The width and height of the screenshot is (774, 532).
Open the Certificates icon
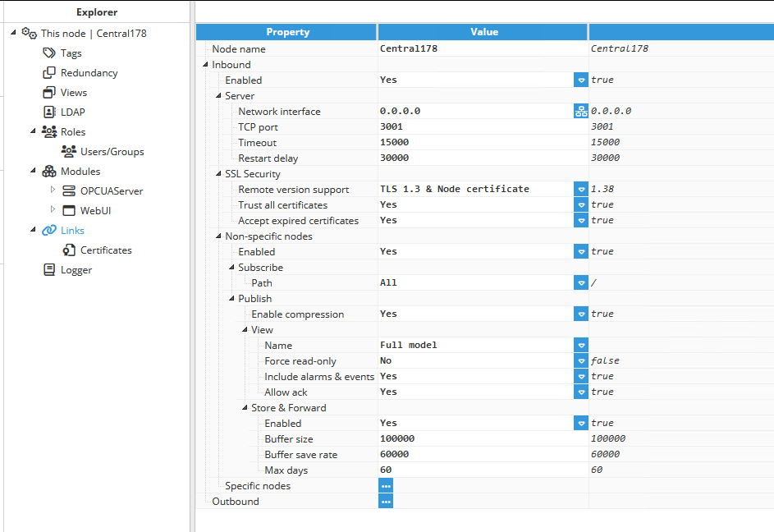pyautogui.click(x=69, y=250)
